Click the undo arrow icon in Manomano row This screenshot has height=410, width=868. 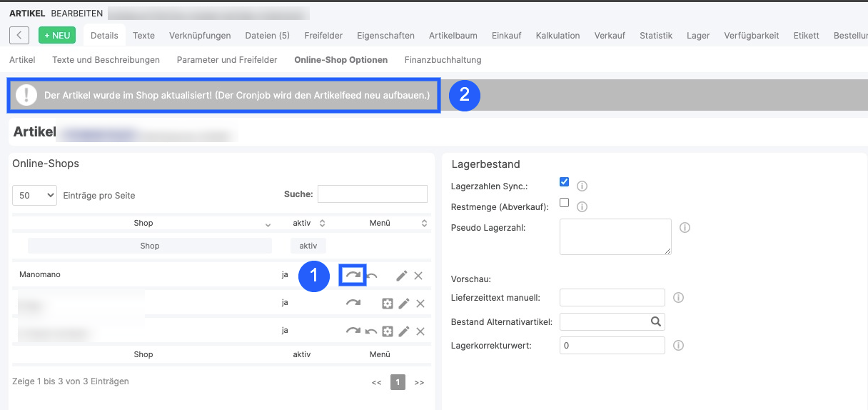(x=372, y=276)
